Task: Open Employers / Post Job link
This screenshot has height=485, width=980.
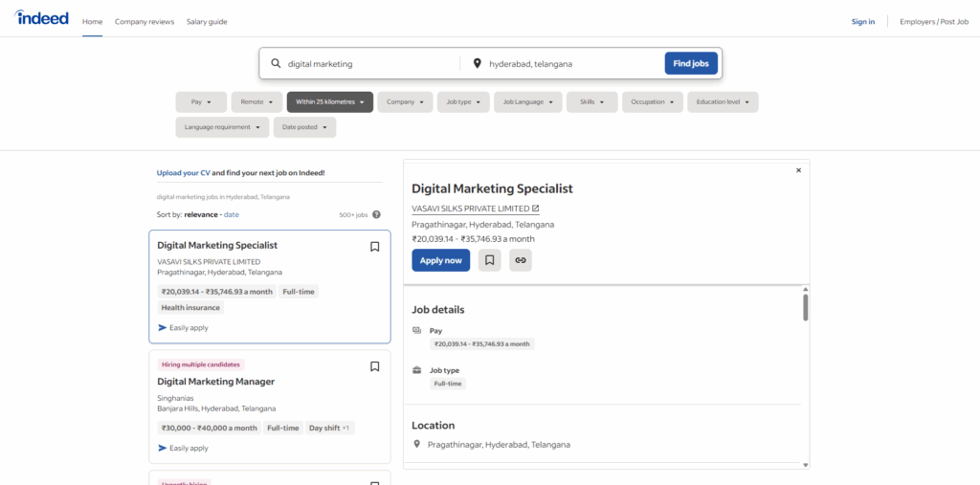Action: [934, 22]
